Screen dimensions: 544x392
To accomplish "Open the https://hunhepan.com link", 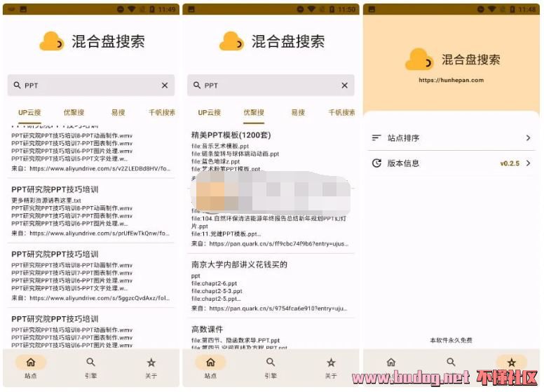I will click(451, 80).
